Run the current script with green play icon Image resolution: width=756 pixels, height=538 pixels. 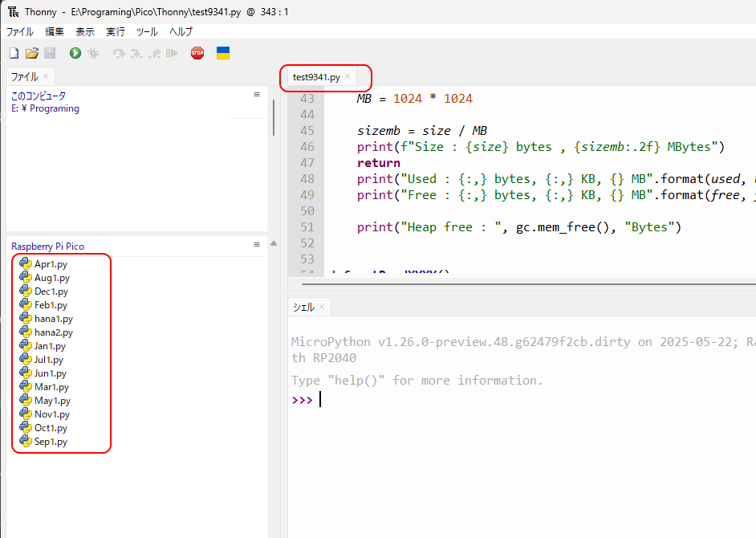(x=75, y=53)
